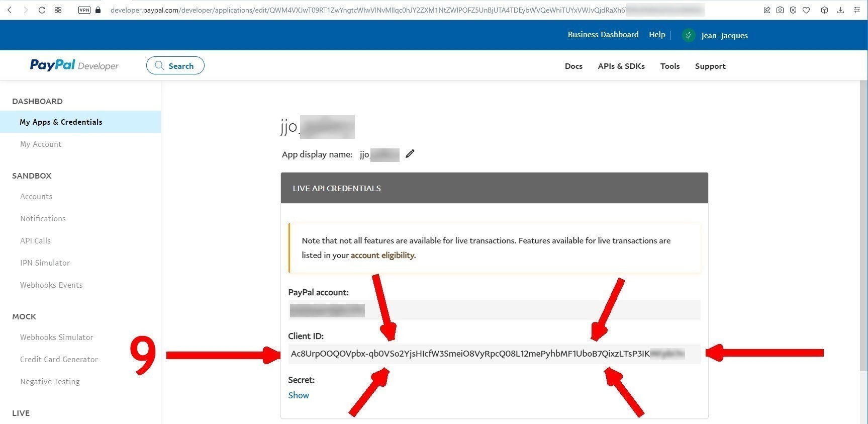Screen dimensions: 868x424
Task: Open the Tools menu
Action: (670, 66)
